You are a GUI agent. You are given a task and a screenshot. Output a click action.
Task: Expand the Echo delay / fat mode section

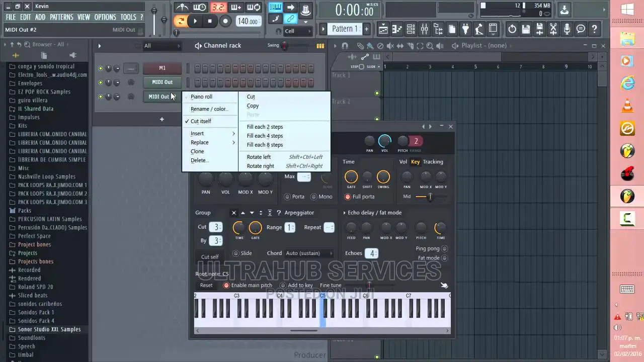click(x=344, y=213)
